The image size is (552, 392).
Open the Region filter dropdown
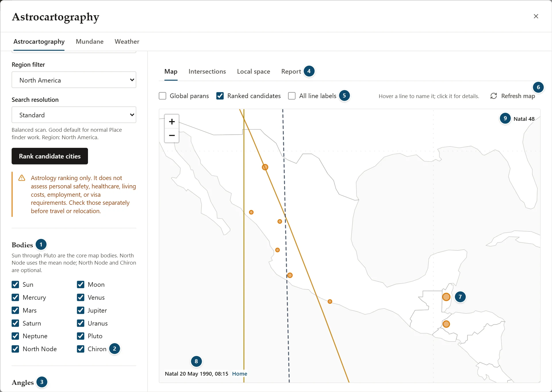pos(74,80)
